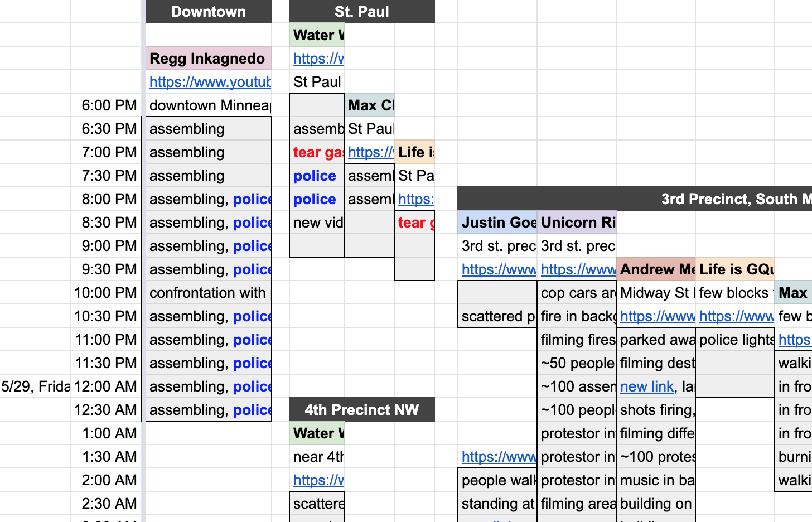The height and width of the screenshot is (522, 812).
Task: Click the 'downtown Minneap' cell at 6:00 PM
Action: [209, 105]
